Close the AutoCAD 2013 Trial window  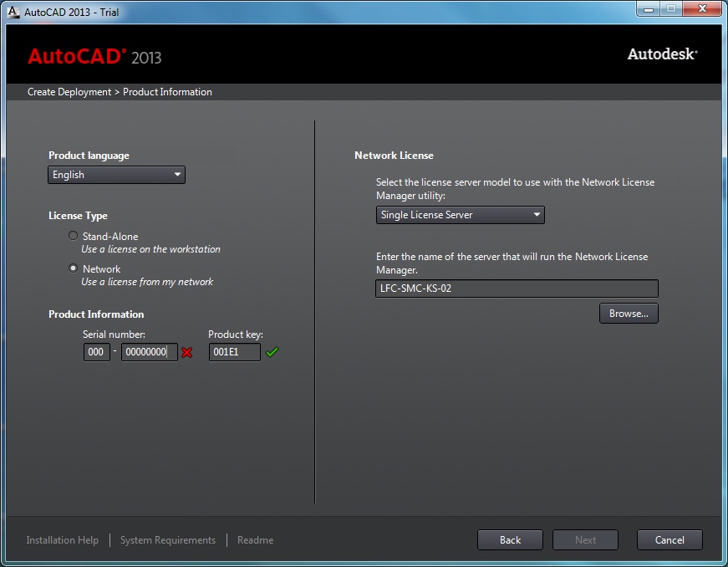click(703, 9)
